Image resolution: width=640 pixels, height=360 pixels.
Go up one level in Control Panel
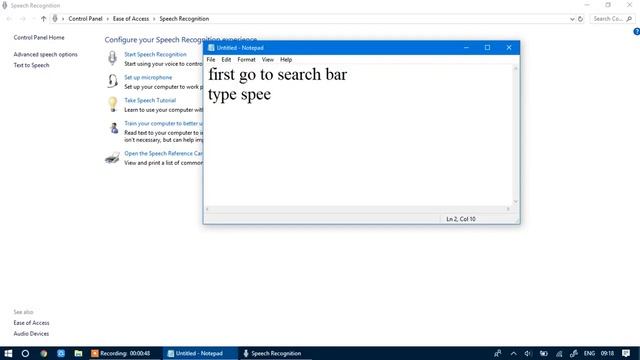tap(43, 19)
